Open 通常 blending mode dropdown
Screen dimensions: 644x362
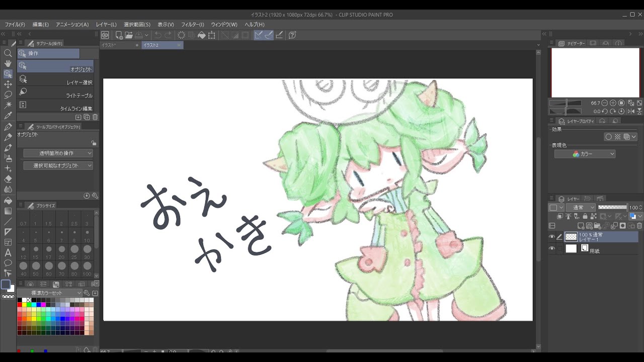click(x=581, y=207)
